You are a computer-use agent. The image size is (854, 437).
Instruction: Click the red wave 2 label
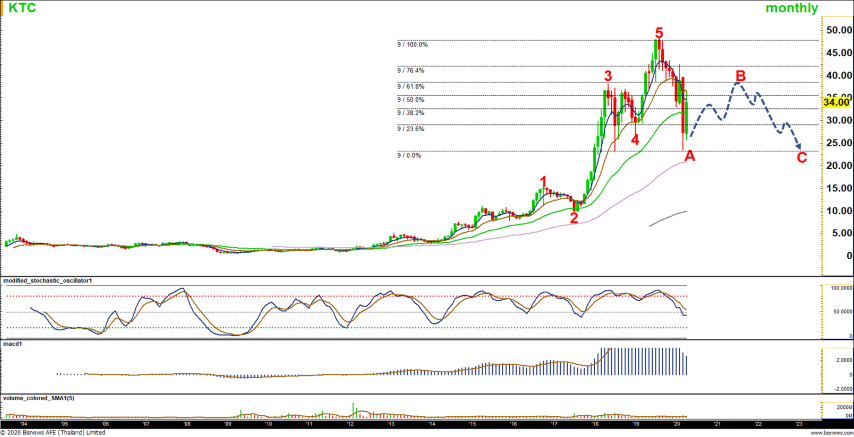pos(574,217)
